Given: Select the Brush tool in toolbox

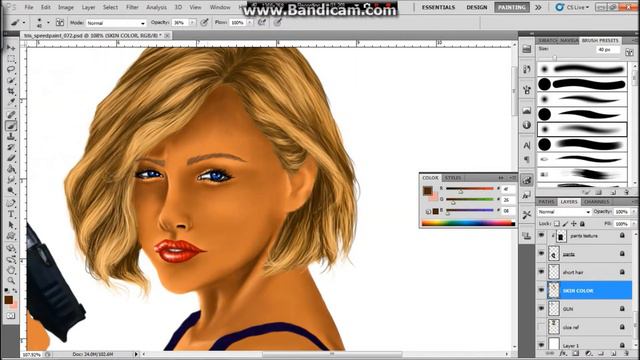Looking at the screenshot, I should [11, 126].
